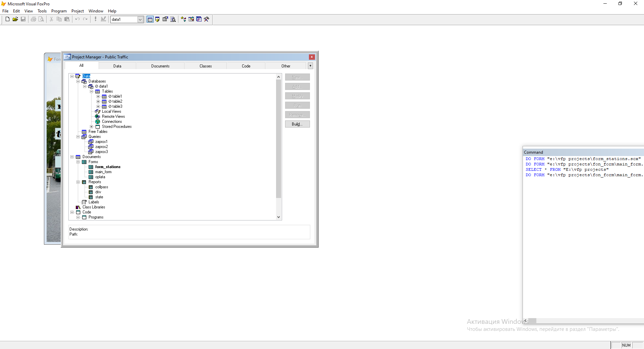Viewport: 644px width, 349px height.
Task: Expand the Stored Procedures node
Action: pos(91,127)
